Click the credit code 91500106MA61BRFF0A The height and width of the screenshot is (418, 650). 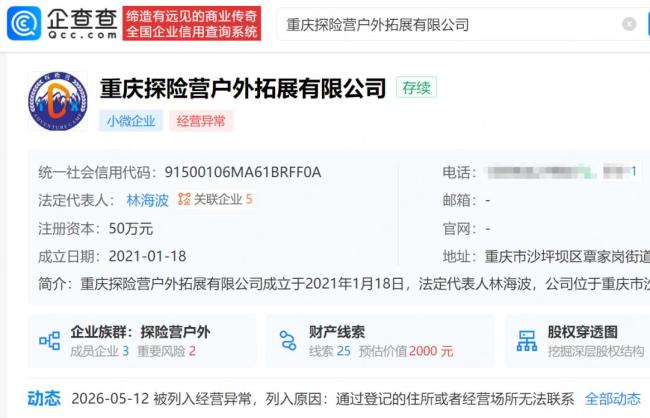coord(243,172)
